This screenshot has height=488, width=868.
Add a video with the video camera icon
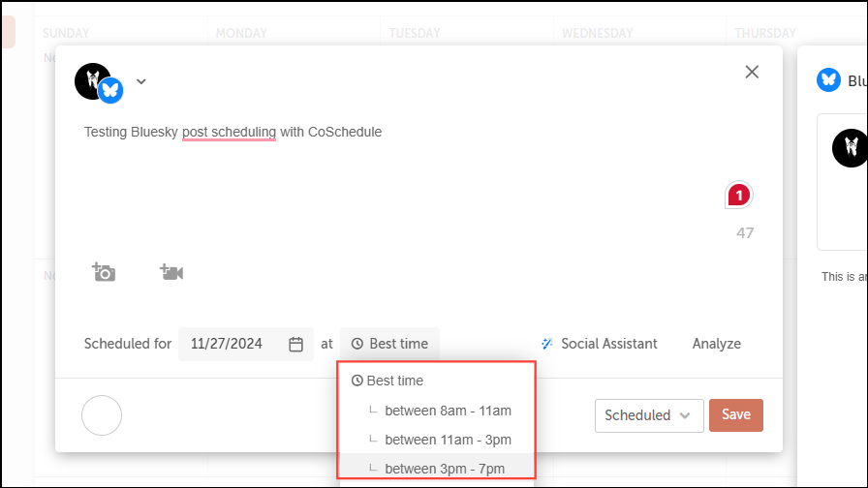pos(171,272)
